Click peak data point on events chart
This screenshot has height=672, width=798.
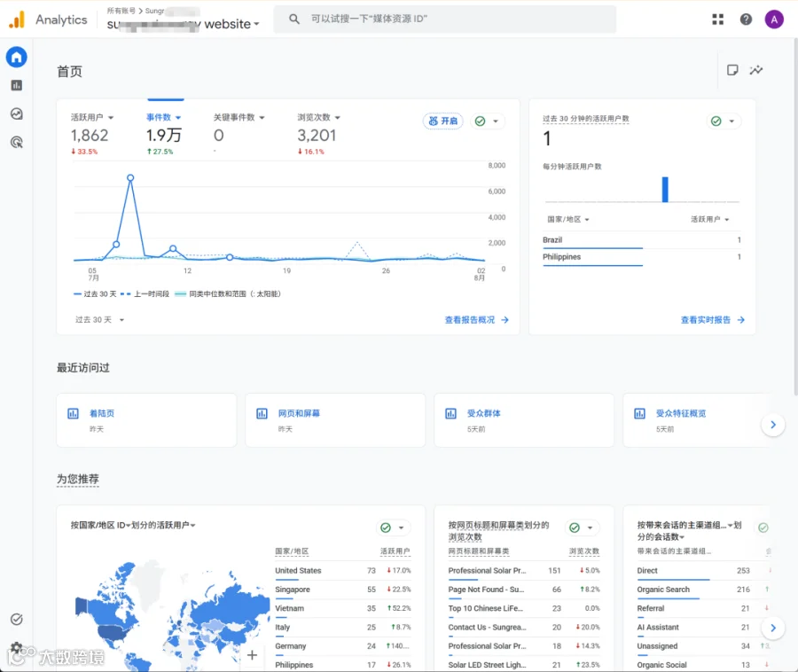tap(131, 177)
